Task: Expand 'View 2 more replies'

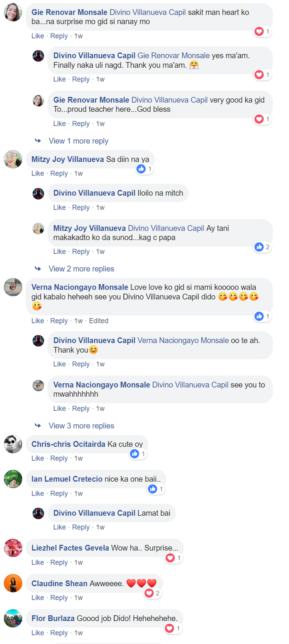Action: (x=81, y=269)
